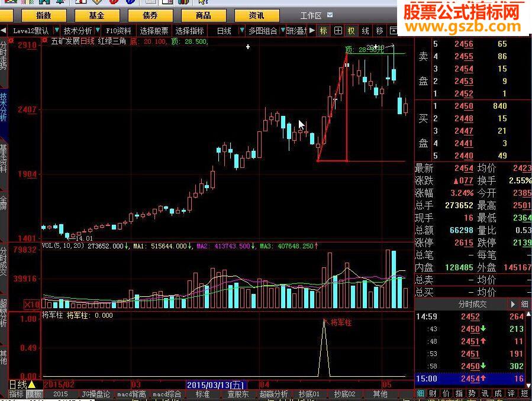This screenshot has width=532, height=401.
Task: Click the 涨停 2615 value
Action: pos(464,242)
